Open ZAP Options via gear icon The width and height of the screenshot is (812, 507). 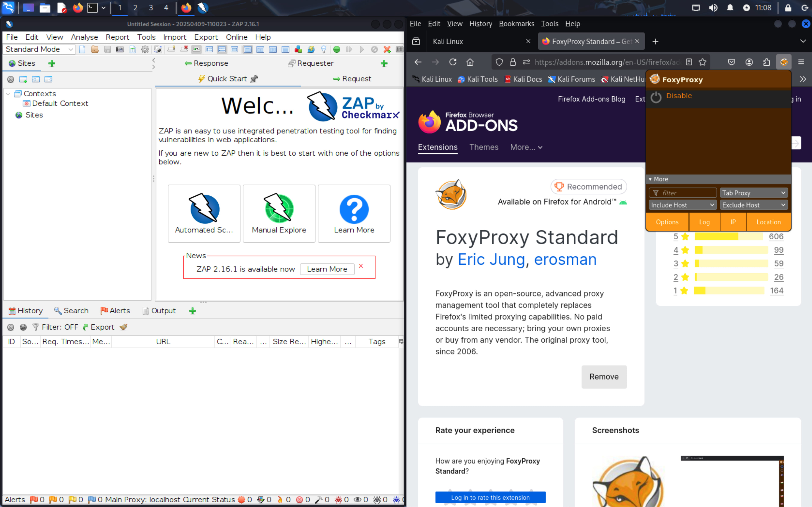point(145,50)
